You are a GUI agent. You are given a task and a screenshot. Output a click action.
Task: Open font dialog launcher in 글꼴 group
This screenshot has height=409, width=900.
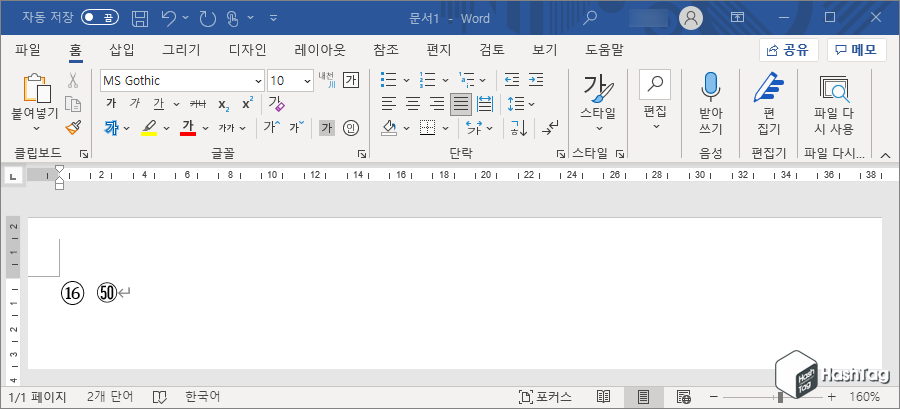(x=362, y=154)
